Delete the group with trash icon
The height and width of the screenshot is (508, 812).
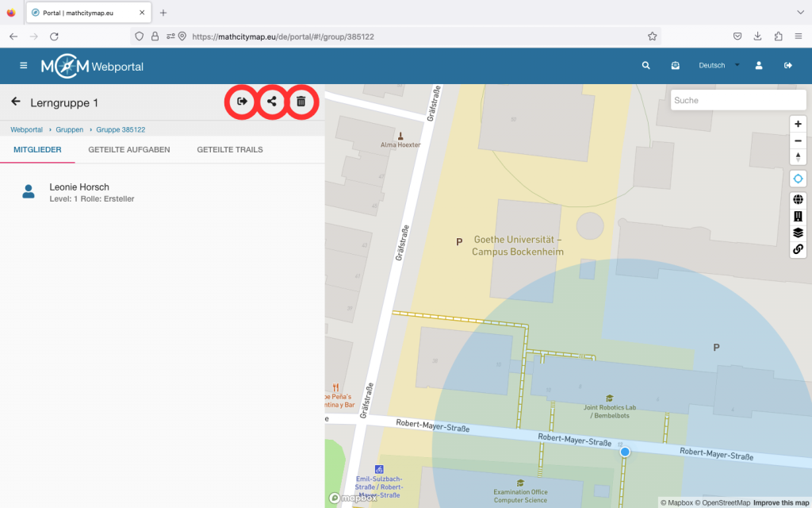click(301, 102)
